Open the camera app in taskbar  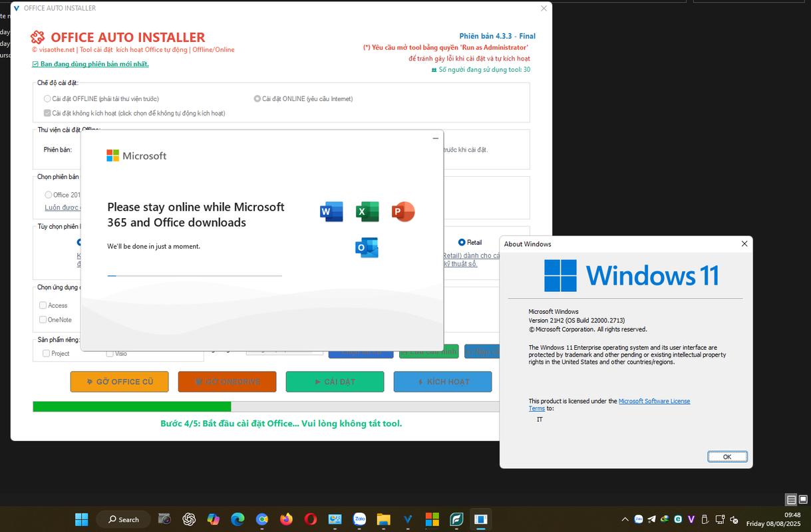click(x=164, y=519)
